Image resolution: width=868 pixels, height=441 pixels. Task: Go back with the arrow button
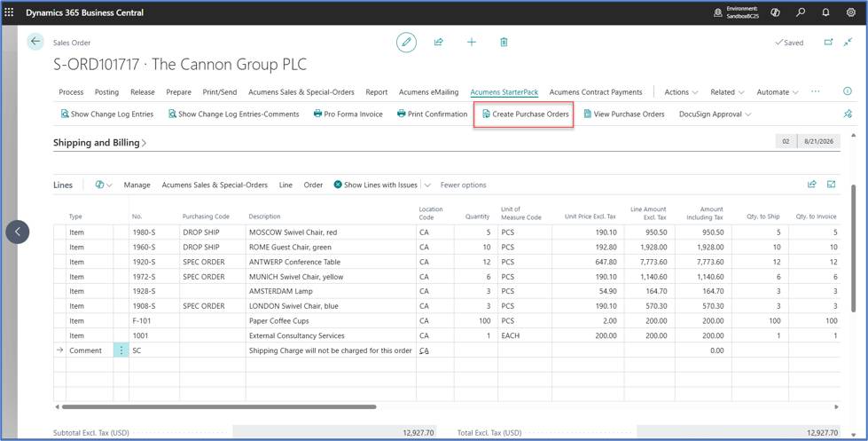point(35,42)
